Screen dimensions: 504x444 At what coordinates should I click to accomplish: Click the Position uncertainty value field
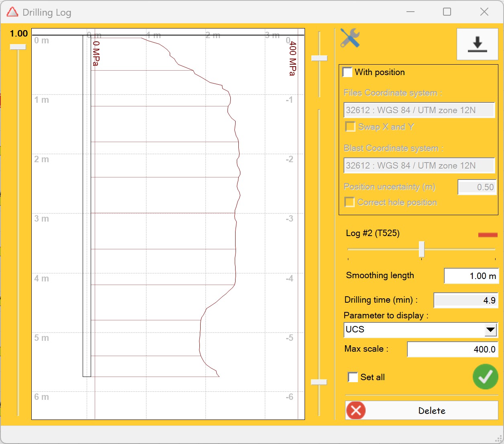477,187
